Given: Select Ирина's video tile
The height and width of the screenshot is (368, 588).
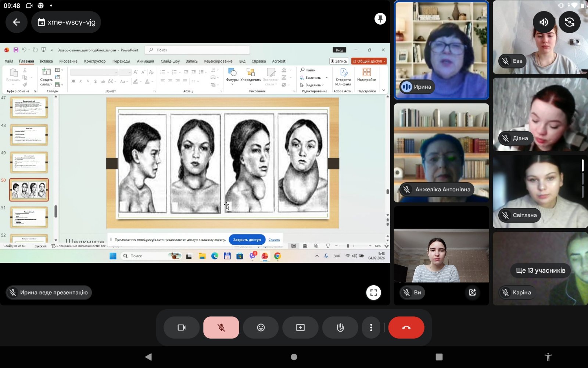Looking at the screenshot, I should click(x=441, y=50).
